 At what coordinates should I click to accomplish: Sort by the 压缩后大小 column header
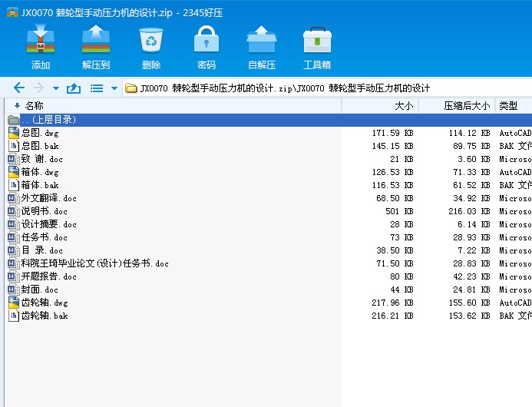pos(457,106)
